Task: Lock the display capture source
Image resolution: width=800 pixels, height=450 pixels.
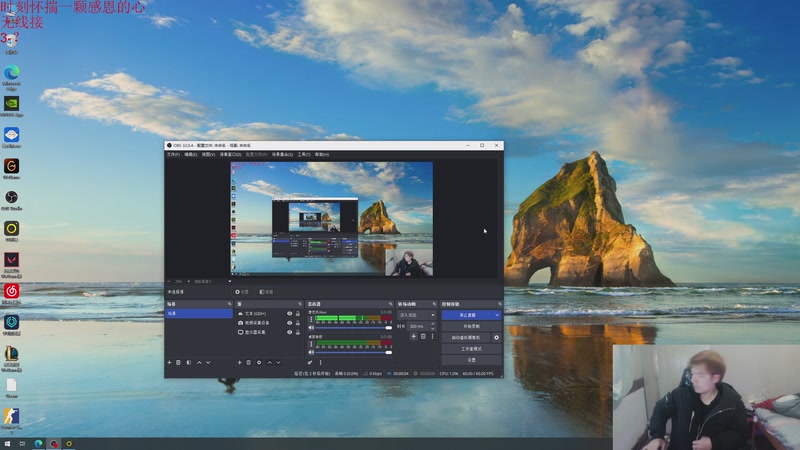Action: point(297,332)
